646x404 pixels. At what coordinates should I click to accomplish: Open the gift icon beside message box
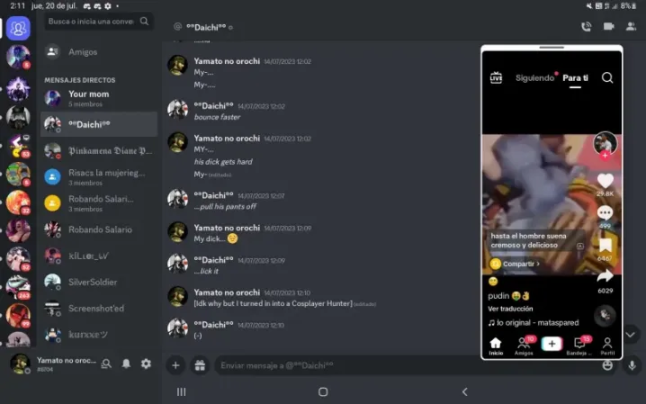coord(199,366)
